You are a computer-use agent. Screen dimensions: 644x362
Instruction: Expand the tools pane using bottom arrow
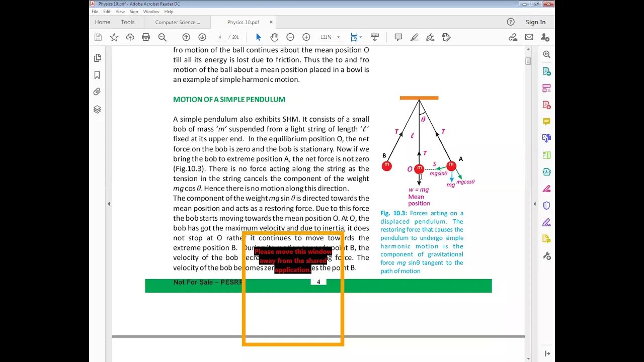point(547,354)
